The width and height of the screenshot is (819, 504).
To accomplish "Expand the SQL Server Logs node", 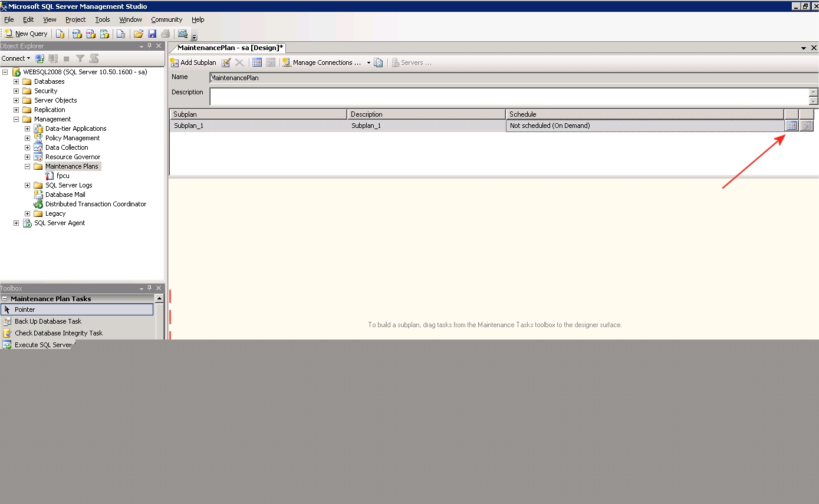I will click(27, 185).
